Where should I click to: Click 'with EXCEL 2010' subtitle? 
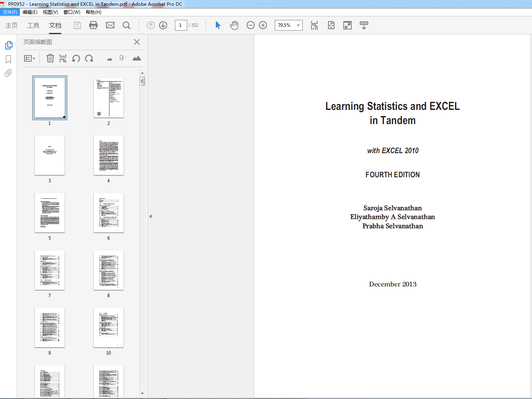(393, 150)
